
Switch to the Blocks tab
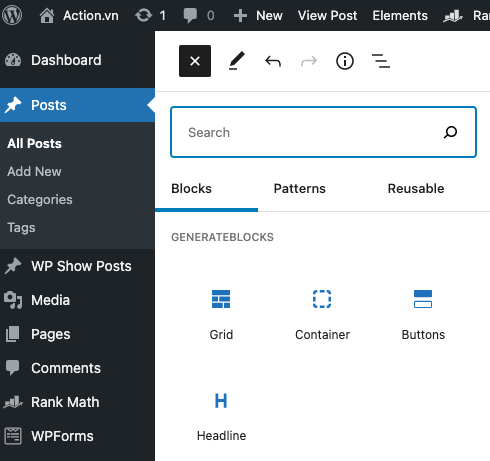tap(191, 189)
